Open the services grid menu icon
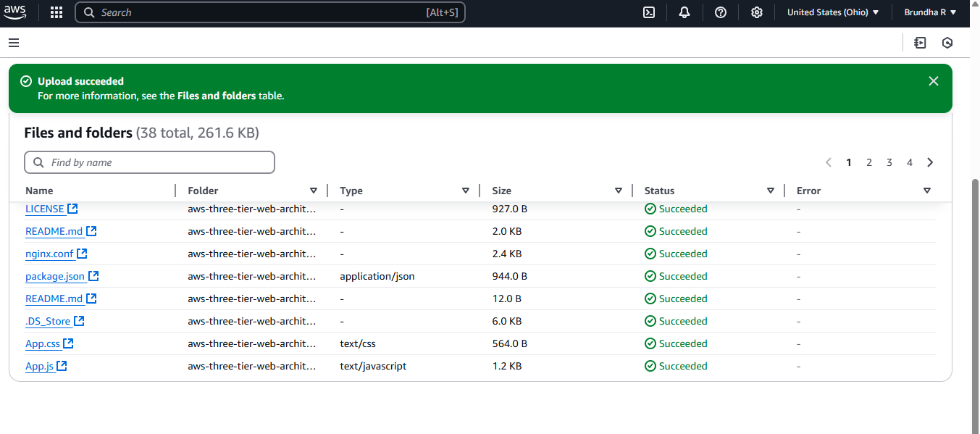Image resolution: width=980 pixels, height=434 pixels. click(56, 12)
